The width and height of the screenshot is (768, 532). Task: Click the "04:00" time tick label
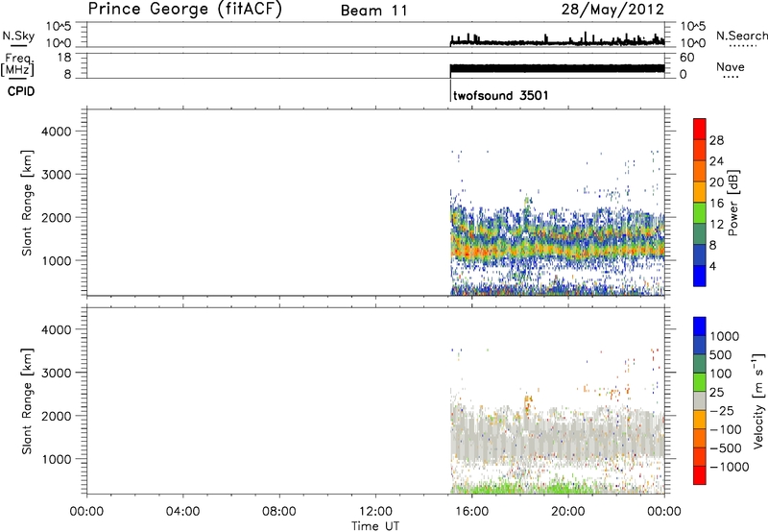pos(182,512)
